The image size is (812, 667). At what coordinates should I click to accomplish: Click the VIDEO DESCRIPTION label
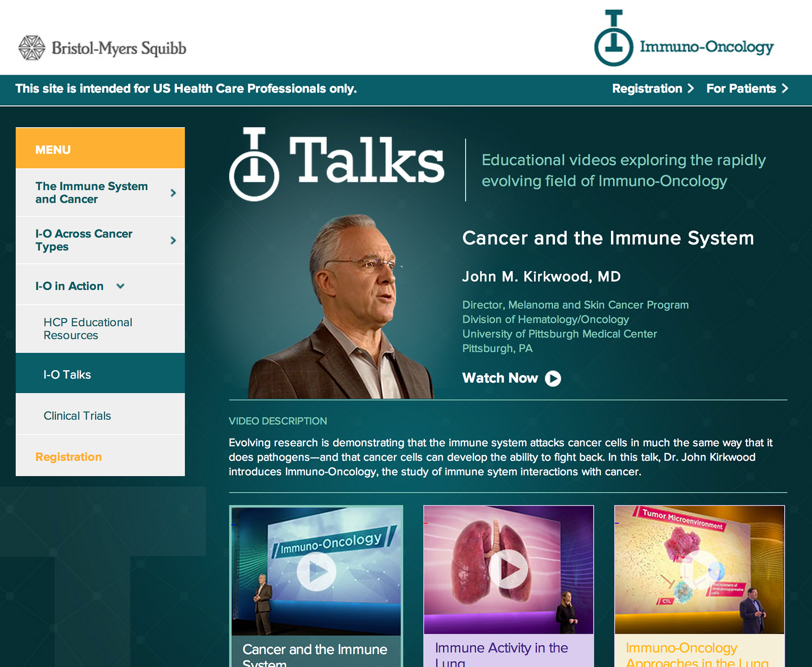278,421
